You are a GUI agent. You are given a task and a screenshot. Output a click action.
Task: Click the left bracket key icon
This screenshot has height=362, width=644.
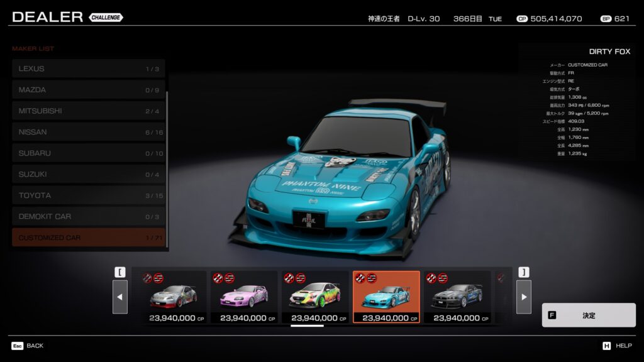(120, 272)
